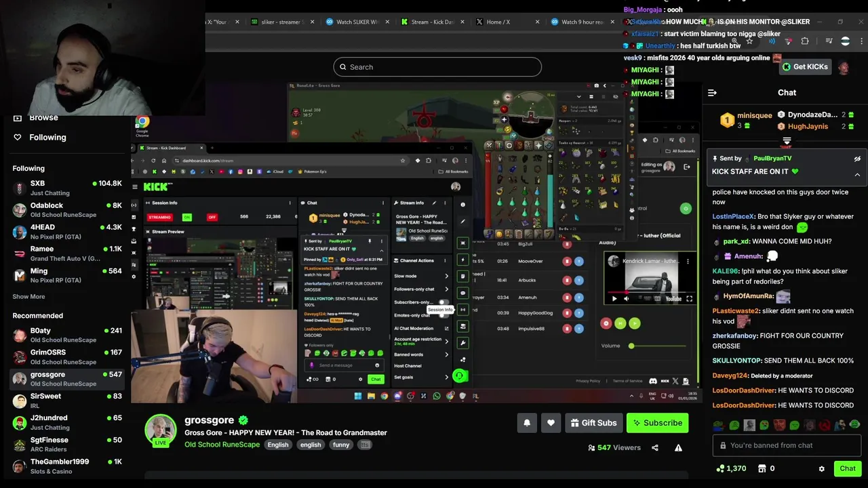
Task: Click the Search input field
Action: click(437, 67)
